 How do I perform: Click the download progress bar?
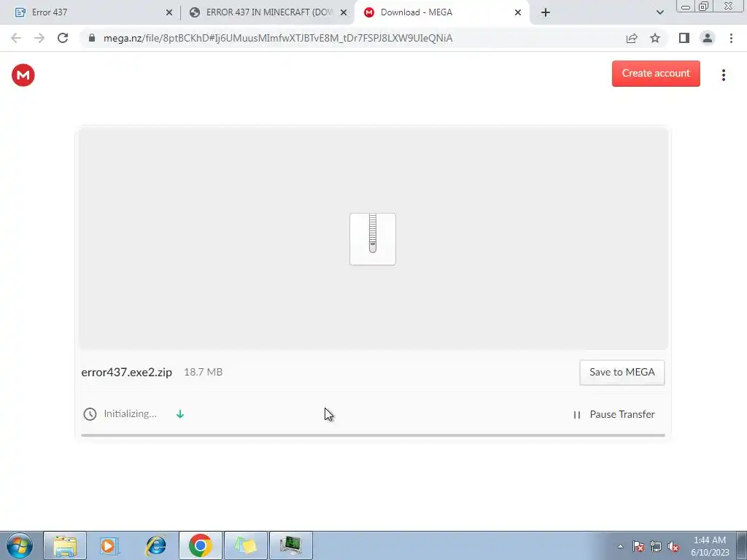[x=373, y=435]
